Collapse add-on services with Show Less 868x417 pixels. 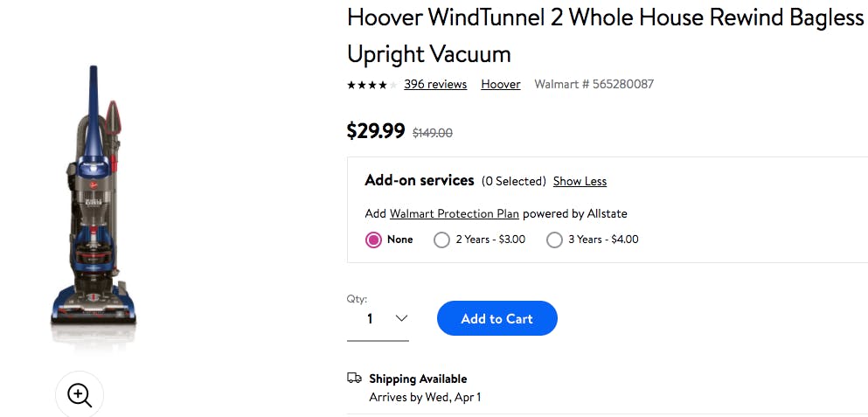pyautogui.click(x=580, y=181)
